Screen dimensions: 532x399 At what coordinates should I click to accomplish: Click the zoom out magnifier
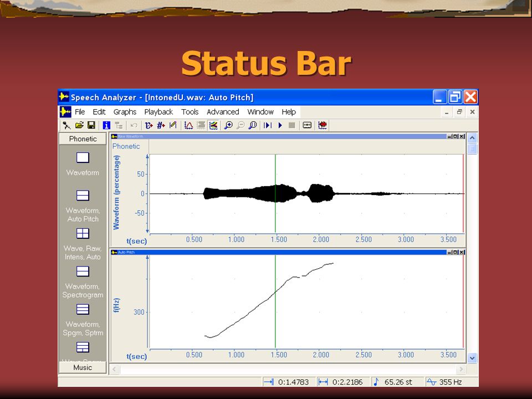click(x=241, y=125)
